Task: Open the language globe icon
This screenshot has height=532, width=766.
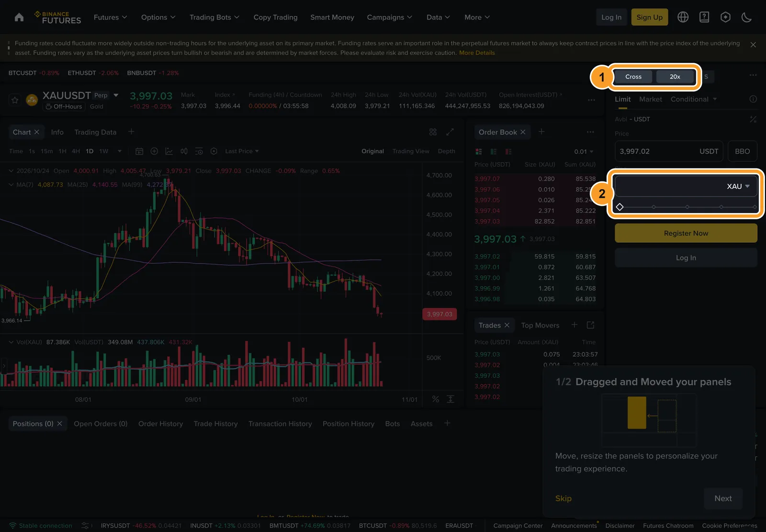Action: coord(683,17)
